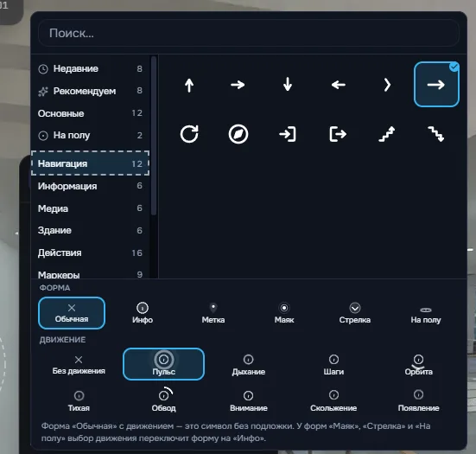This screenshot has height=454, width=476.
Task: Pick the compass icon
Action: pos(238,134)
